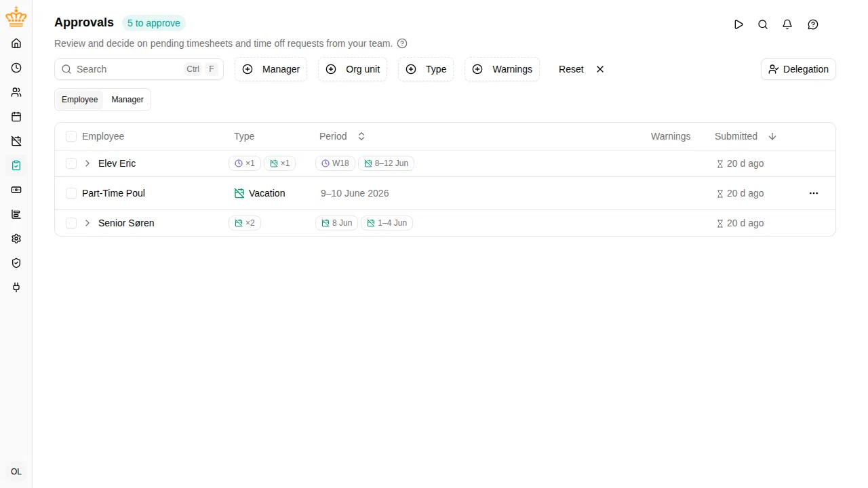The image size is (868, 488).
Task: Click the 5 to approve badge
Action: pyautogui.click(x=154, y=23)
